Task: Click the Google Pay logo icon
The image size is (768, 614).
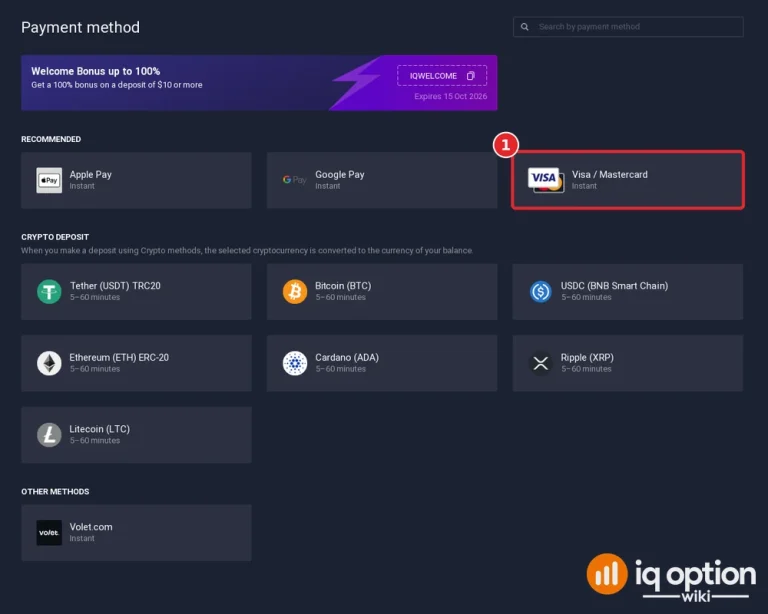Action: (294, 180)
